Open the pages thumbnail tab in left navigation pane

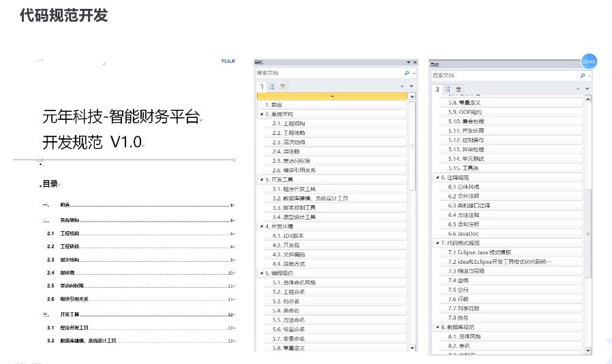point(272,87)
